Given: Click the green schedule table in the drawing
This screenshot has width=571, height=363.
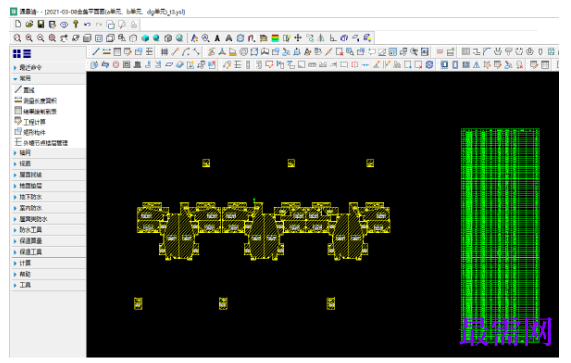Looking at the screenshot, I should coord(500,235).
